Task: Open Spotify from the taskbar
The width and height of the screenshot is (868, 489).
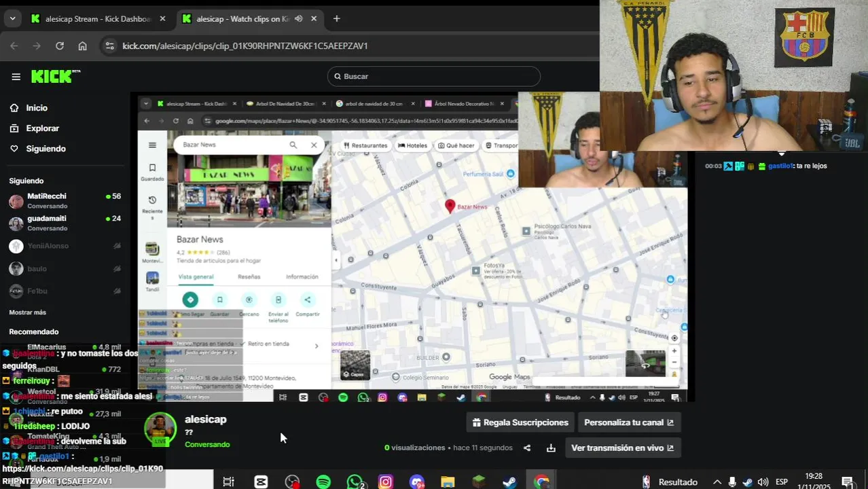Action: coord(323,482)
